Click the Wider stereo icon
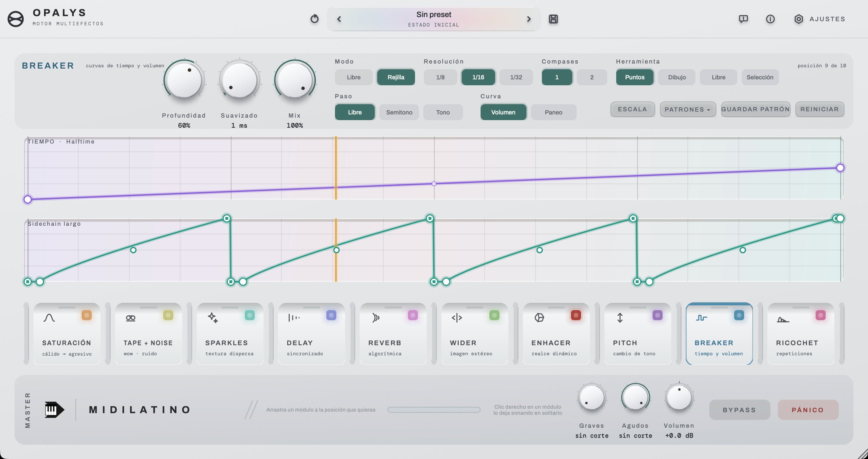 click(457, 318)
